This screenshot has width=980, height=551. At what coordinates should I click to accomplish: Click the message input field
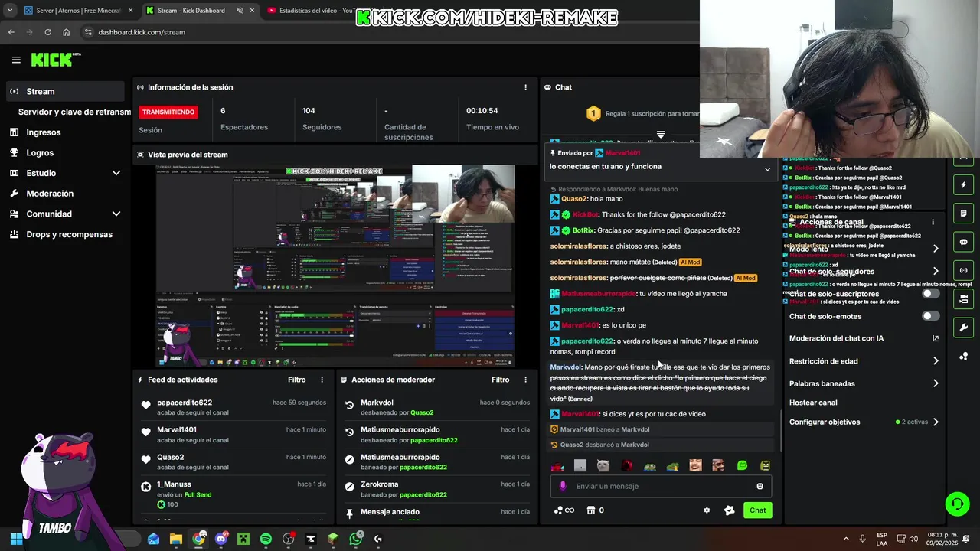662,486
